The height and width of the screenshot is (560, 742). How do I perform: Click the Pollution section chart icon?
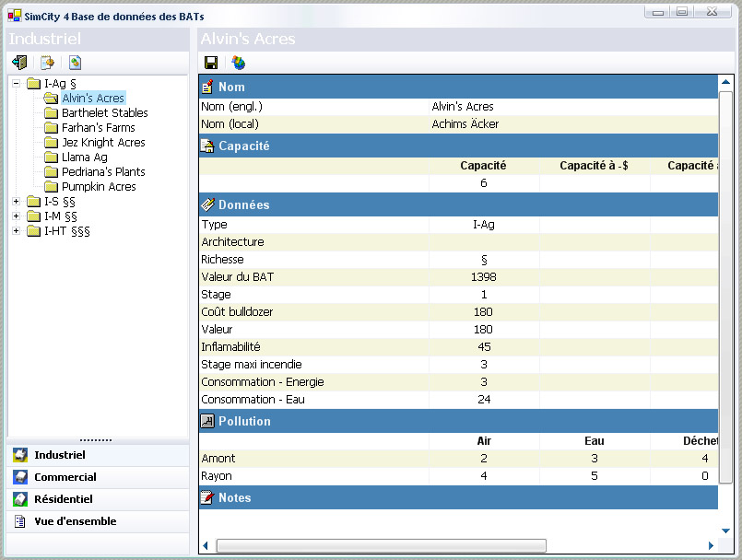[207, 421]
